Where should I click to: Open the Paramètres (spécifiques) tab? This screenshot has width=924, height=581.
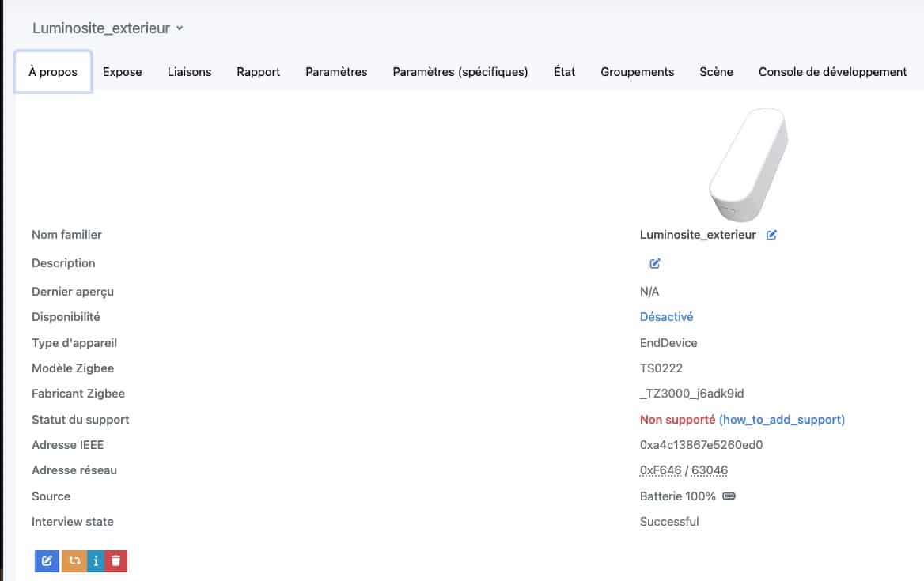460,72
